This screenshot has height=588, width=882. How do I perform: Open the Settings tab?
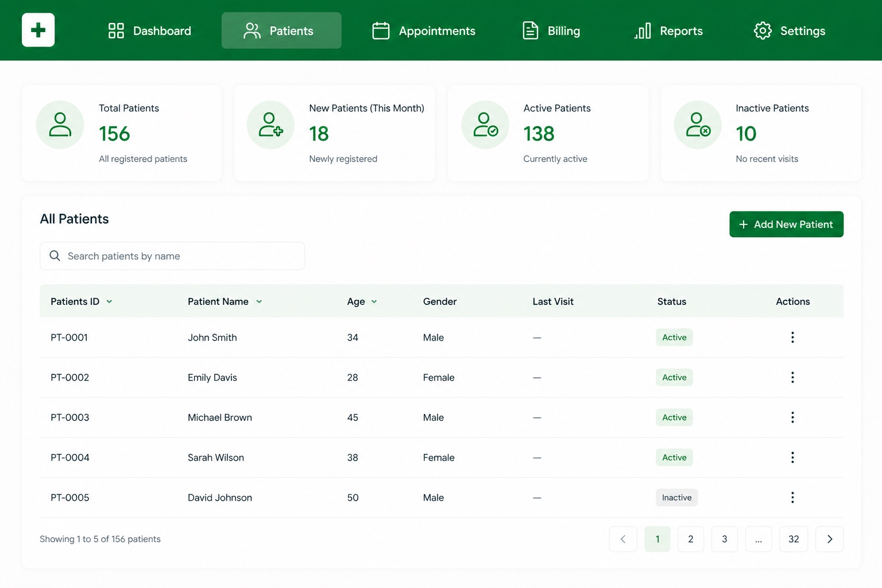pos(790,30)
